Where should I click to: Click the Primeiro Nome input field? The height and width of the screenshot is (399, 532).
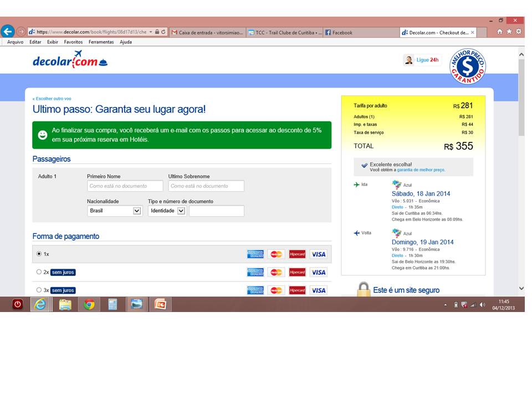tap(125, 186)
